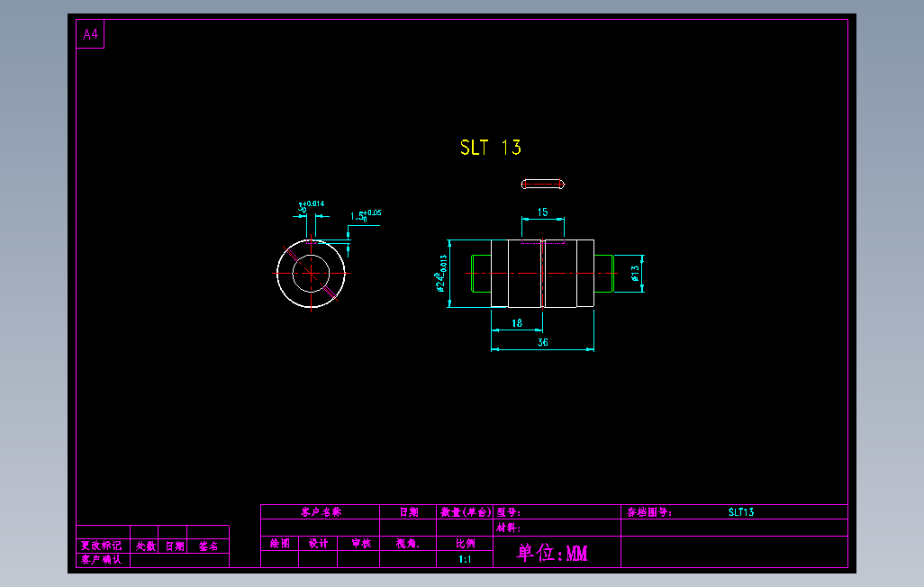The height and width of the screenshot is (587, 924).
Task: Click the 1:1 scale value
Action: tap(465, 559)
